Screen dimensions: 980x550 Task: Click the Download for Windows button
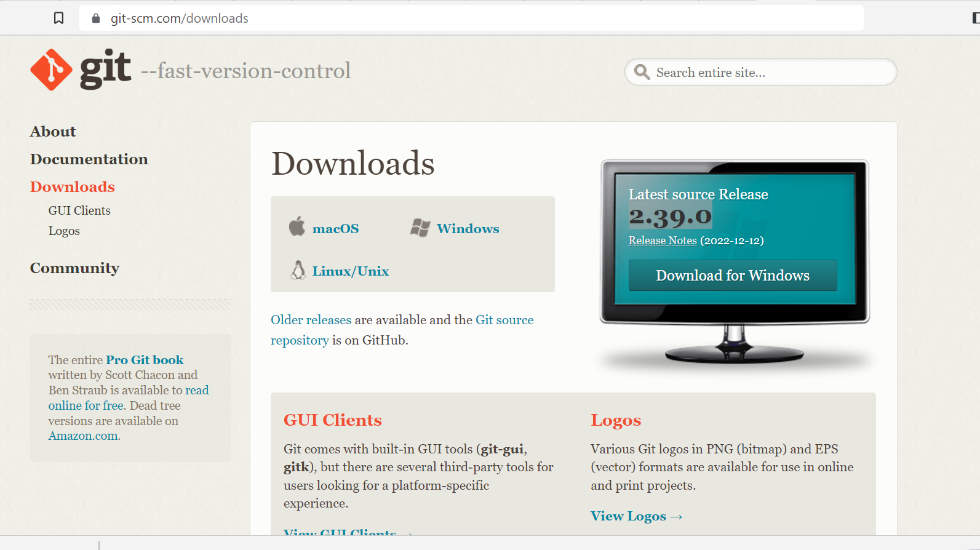pos(733,275)
